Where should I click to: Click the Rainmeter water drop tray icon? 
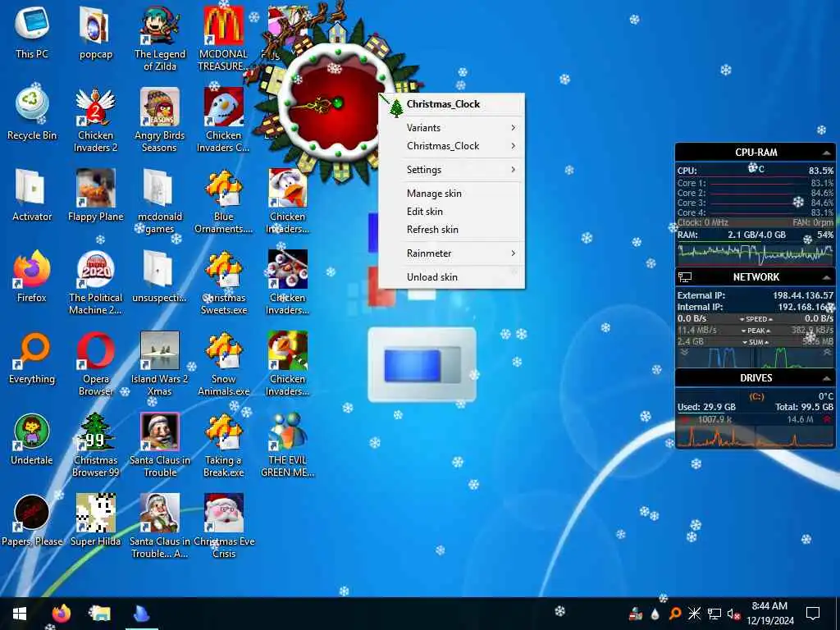(655, 614)
